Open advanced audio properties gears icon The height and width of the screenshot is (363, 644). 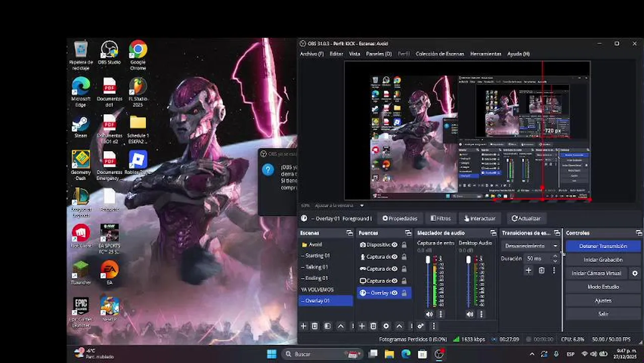tap(421, 326)
